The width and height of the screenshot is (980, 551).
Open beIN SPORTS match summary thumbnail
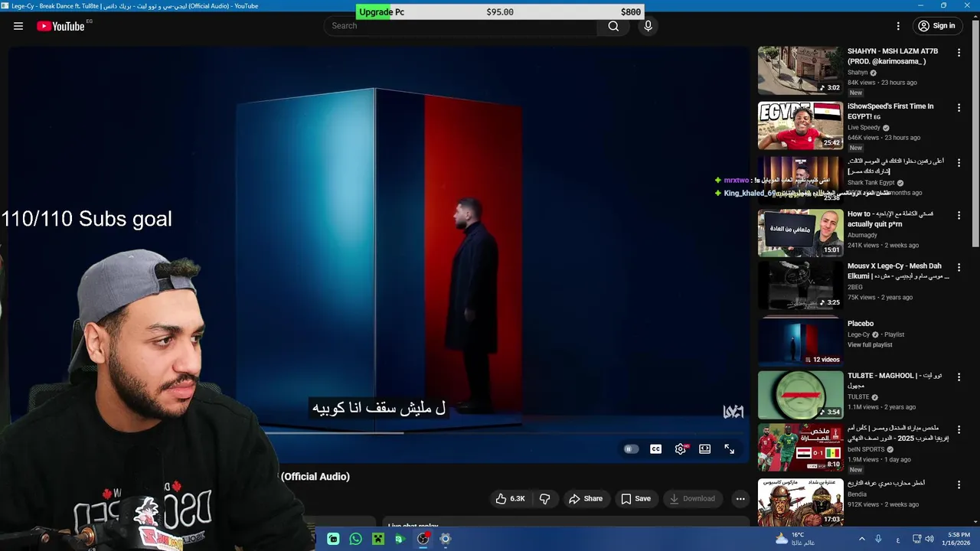(x=800, y=448)
